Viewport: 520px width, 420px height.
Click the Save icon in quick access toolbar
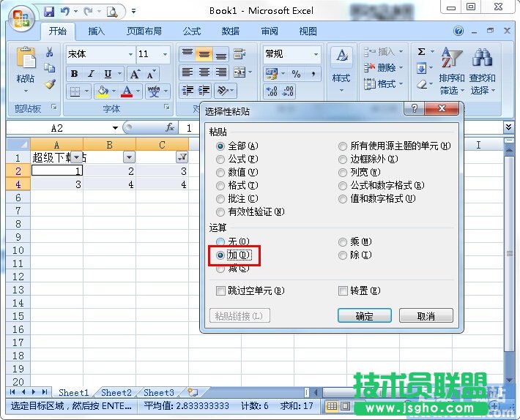click(49, 12)
